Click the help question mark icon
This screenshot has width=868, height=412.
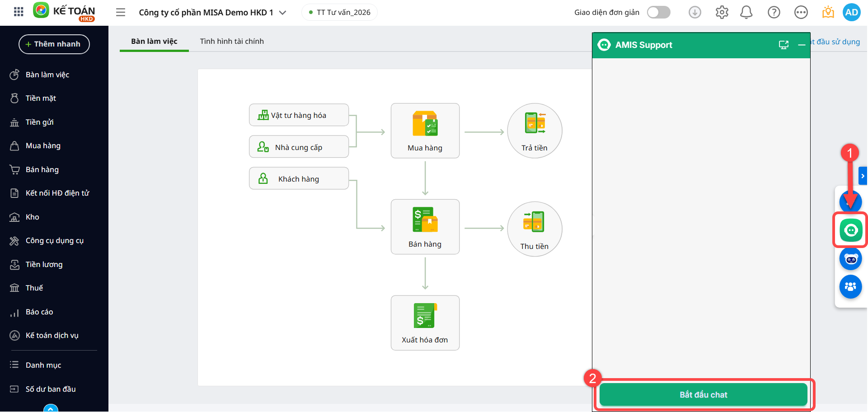(774, 12)
